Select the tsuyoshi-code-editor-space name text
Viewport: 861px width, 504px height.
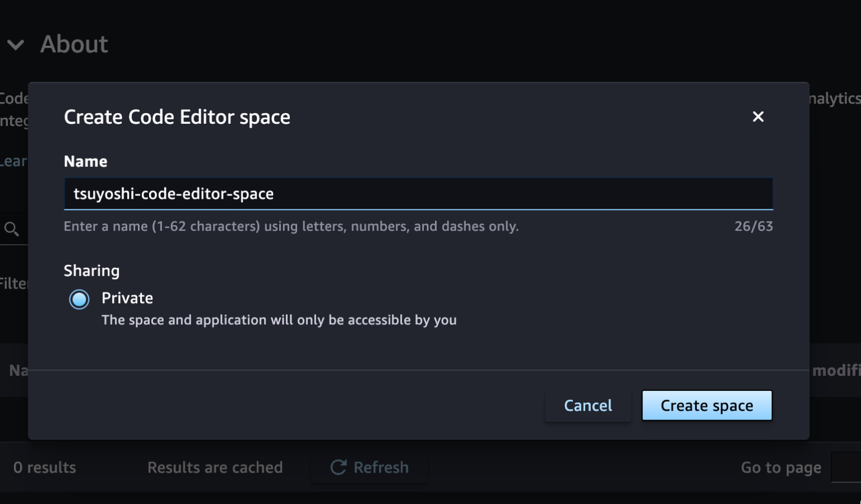coord(174,194)
